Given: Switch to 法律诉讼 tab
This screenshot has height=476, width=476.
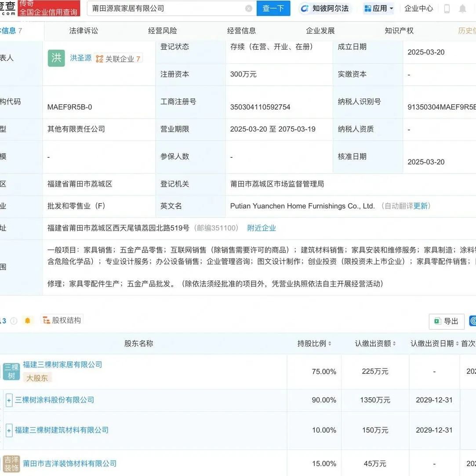Looking at the screenshot, I should click(84, 31).
